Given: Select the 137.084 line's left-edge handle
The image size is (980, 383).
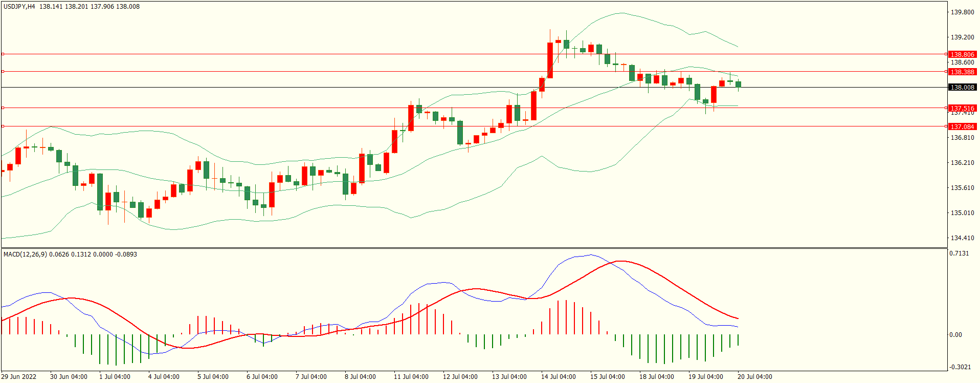Looking at the screenshot, I should (3, 126).
